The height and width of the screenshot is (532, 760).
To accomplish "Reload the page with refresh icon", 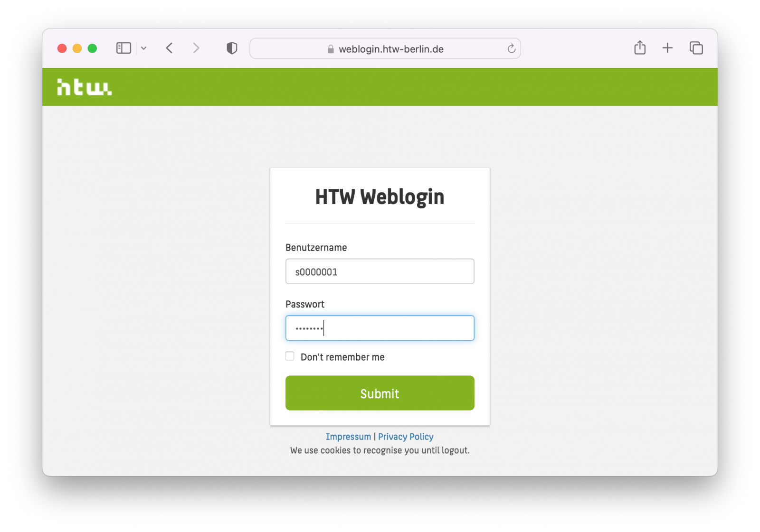I will 511,48.
